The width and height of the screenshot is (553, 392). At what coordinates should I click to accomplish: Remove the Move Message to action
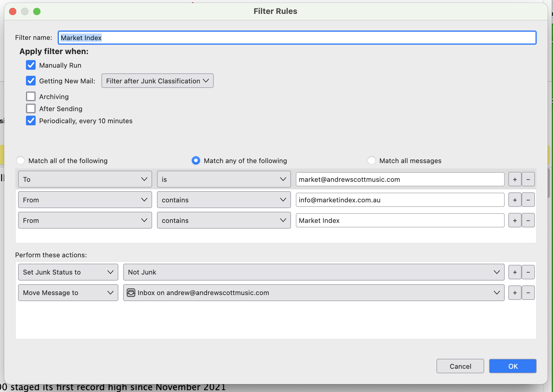point(528,293)
